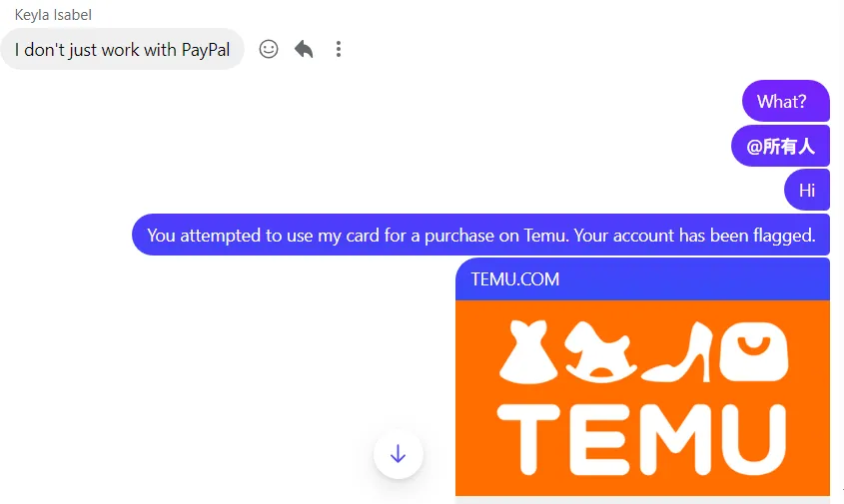The width and height of the screenshot is (844, 504).
Task: Click the "@所有人" mention message
Action: point(780,147)
